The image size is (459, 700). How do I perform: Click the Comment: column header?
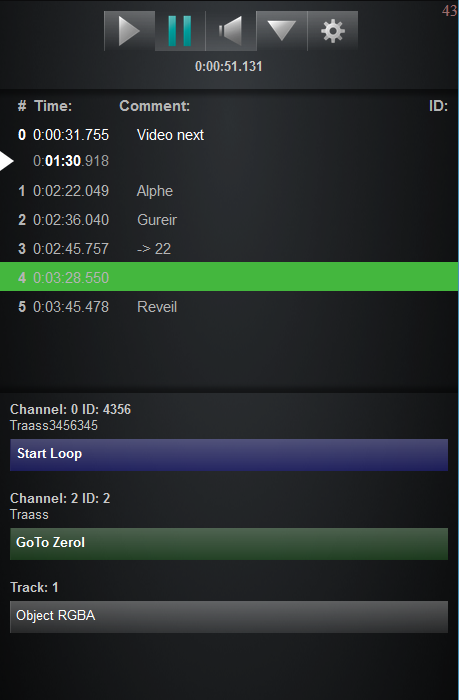point(154,106)
